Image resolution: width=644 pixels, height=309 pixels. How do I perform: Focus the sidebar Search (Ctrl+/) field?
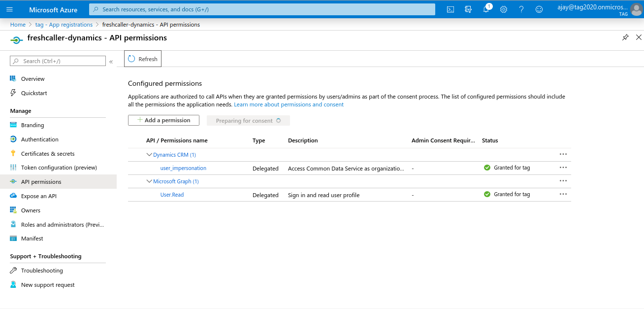pyautogui.click(x=58, y=61)
